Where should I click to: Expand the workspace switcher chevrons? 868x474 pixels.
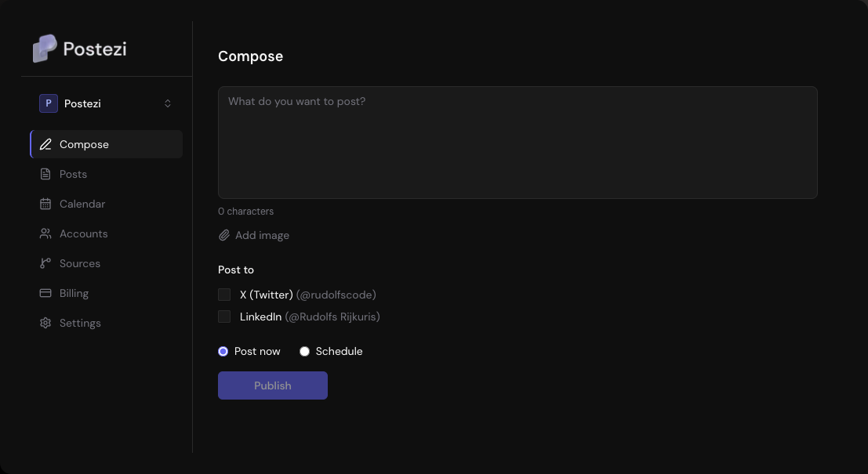click(x=168, y=103)
